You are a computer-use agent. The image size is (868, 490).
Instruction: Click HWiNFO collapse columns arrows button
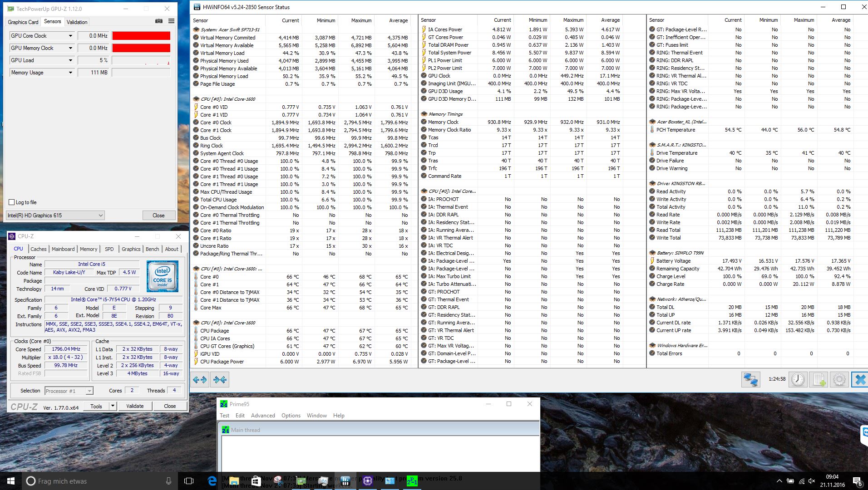pos(220,380)
